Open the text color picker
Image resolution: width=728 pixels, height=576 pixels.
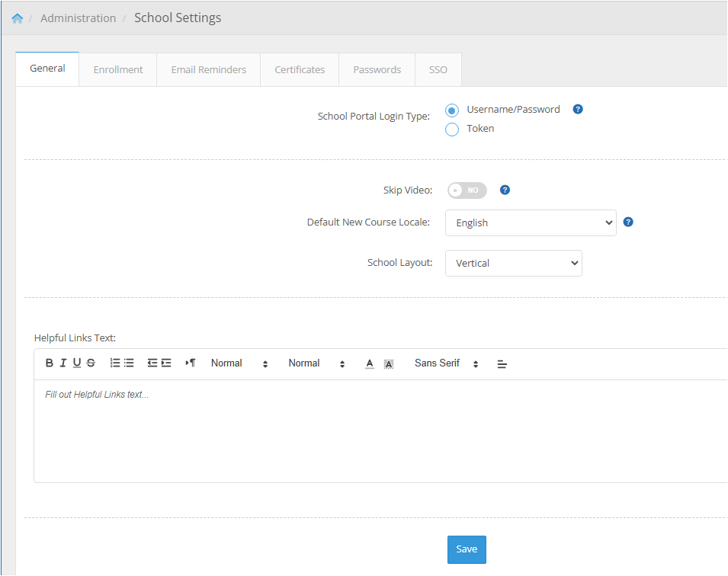coord(370,363)
